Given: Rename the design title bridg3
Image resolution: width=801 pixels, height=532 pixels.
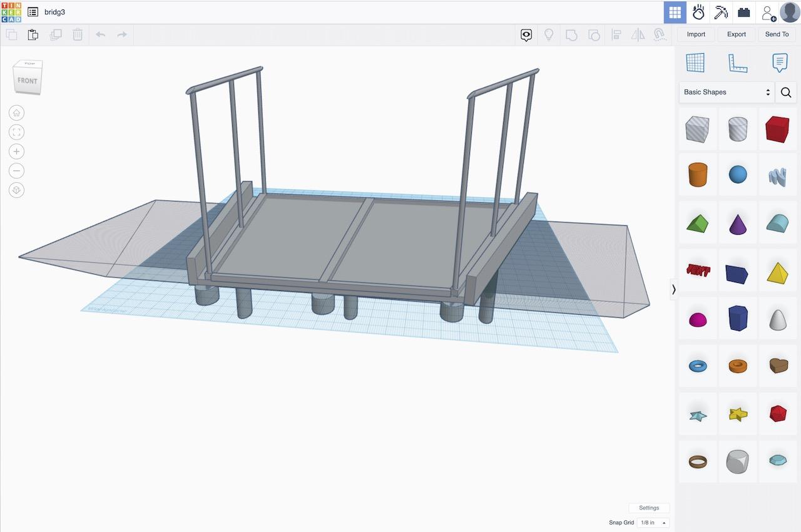Looking at the screenshot, I should (54, 12).
